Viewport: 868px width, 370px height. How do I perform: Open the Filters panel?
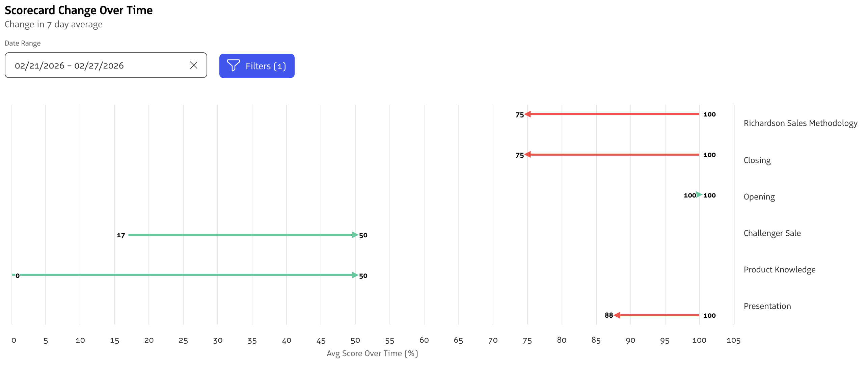pos(257,66)
